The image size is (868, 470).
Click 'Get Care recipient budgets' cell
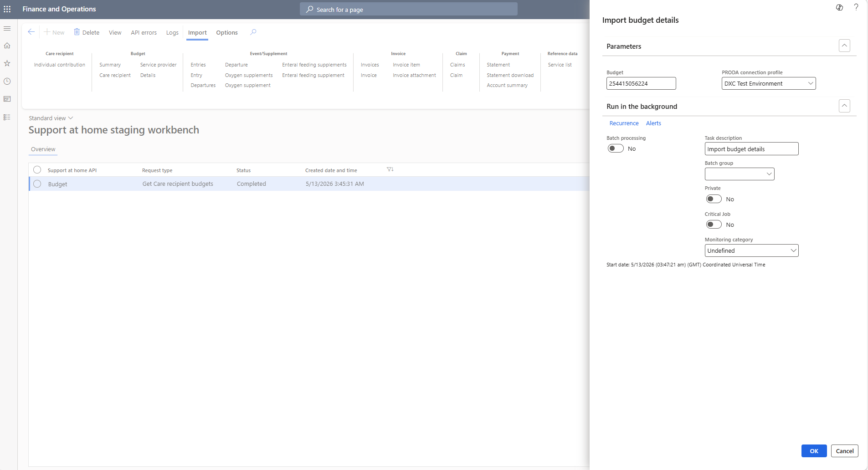tap(178, 184)
